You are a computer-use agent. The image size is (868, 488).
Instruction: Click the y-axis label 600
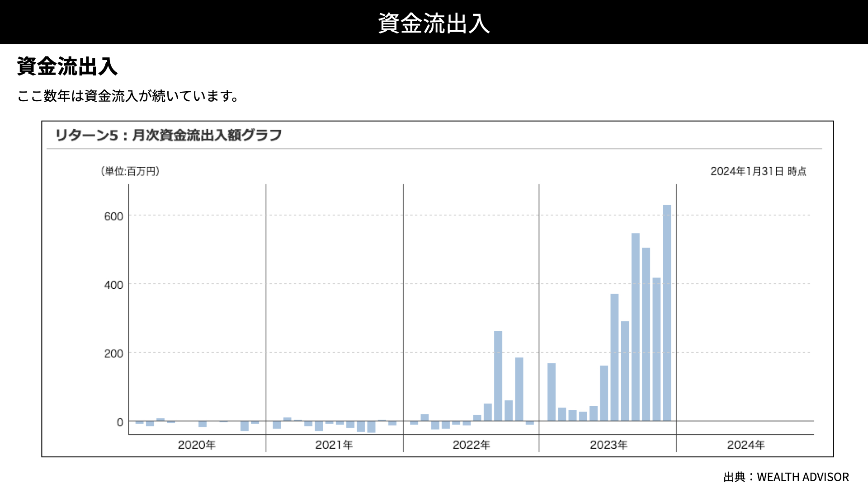[113, 216]
